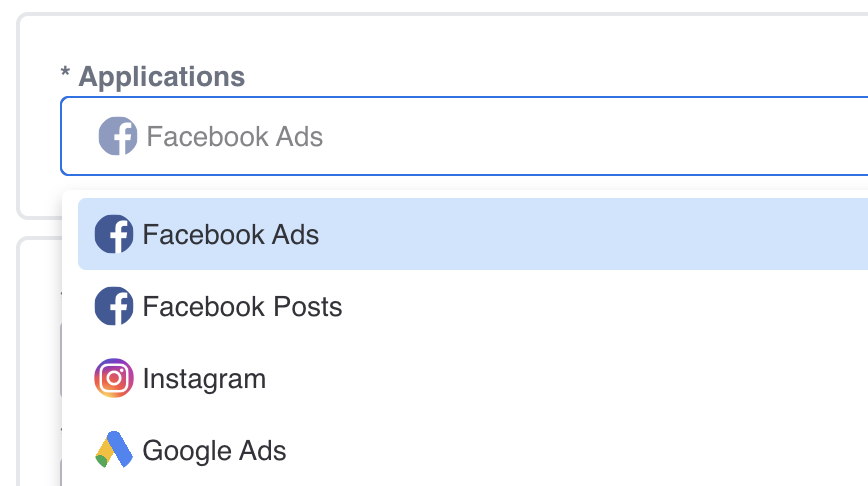
Task: Click the required asterisk beside Applications
Action: pos(65,73)
